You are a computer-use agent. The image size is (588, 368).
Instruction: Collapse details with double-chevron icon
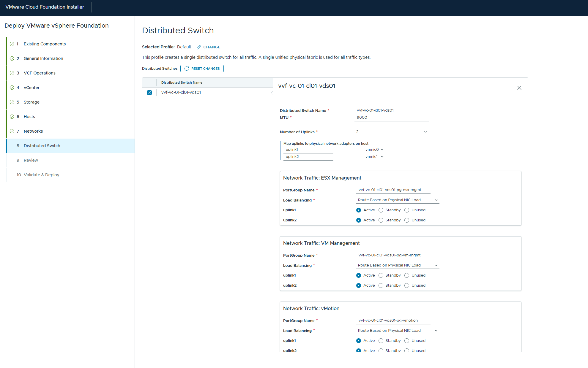[x=149, y=93]
